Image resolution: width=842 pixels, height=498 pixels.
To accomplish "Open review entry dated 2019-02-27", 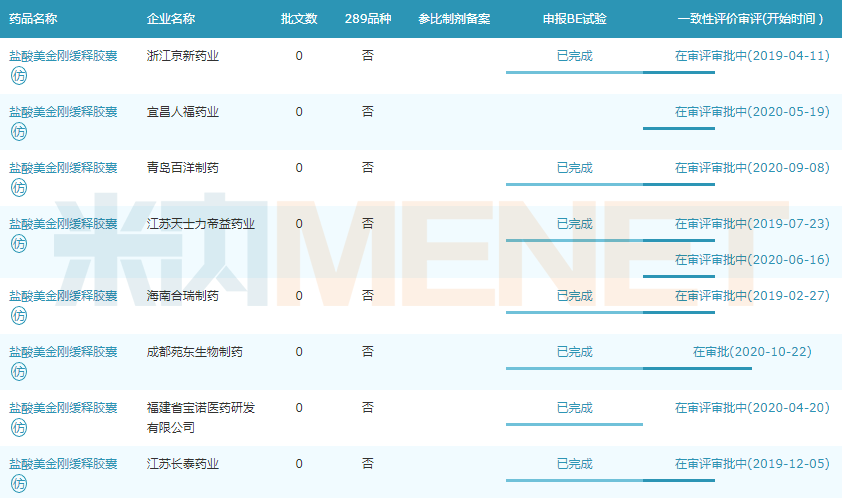I will pos(752,295).
